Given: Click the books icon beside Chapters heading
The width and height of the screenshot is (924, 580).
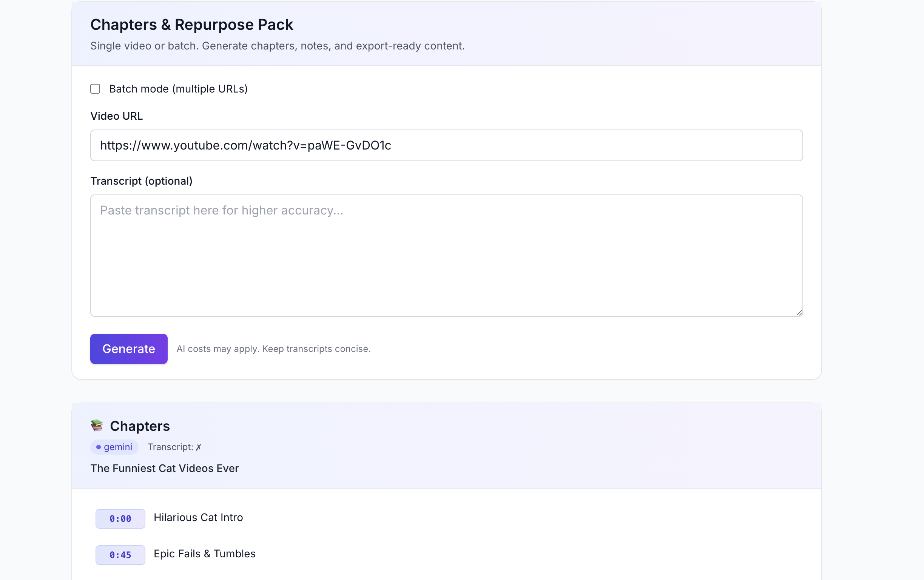Looking at the screenshot, I should [97, 425].
